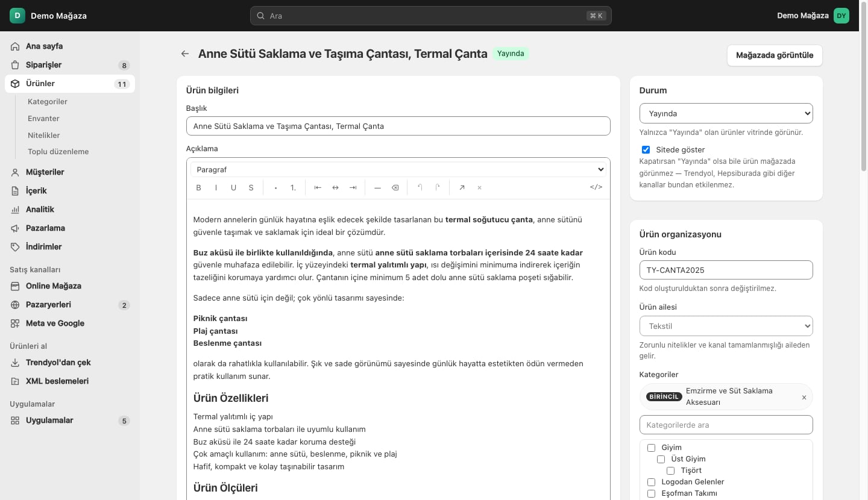Click the Mağazada görüntüle button
The height and width of the screenshot is (500, 868).
coord(775,55)
